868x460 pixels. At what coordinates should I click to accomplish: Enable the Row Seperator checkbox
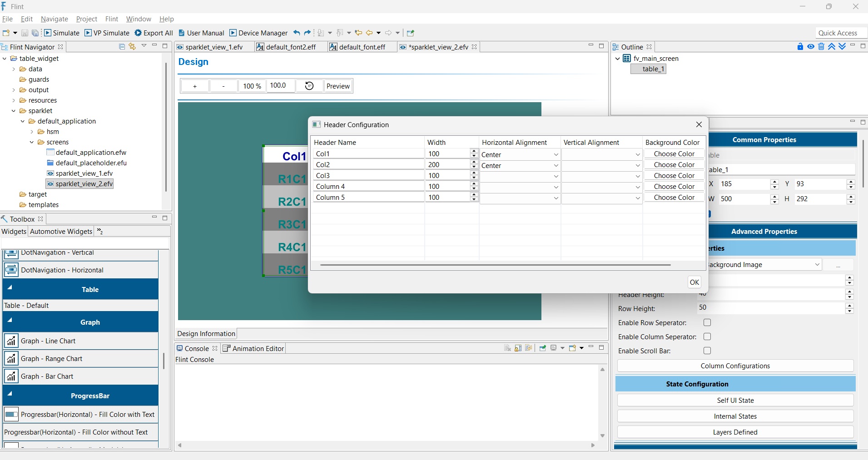707,322
